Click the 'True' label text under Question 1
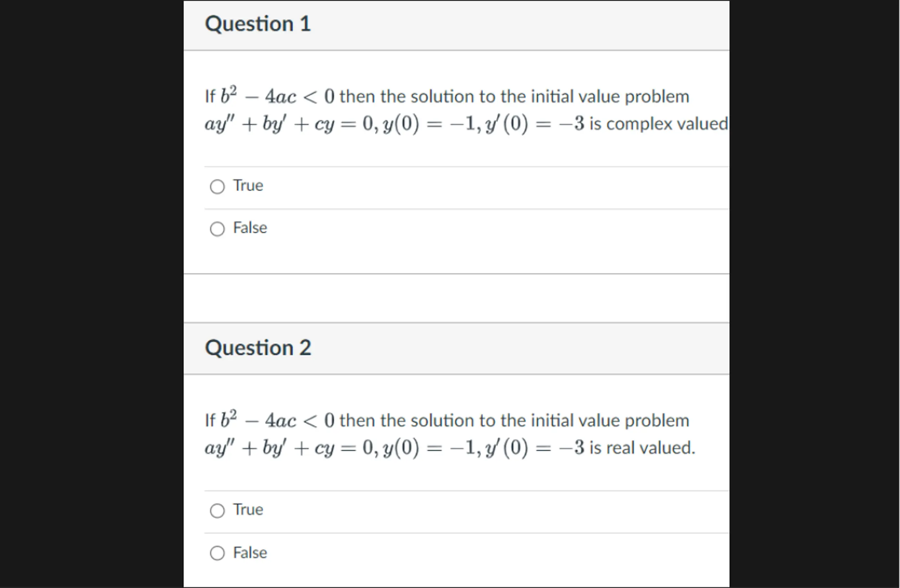 point(248,185)
